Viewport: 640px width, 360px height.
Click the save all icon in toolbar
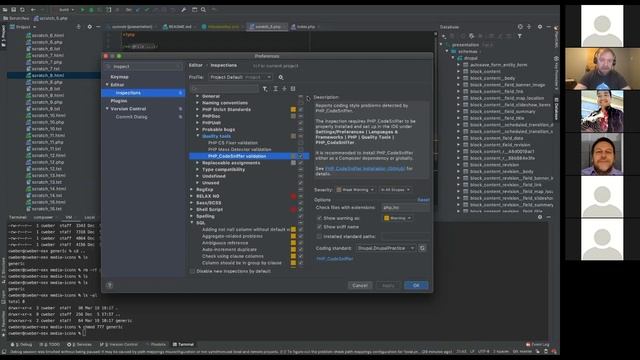(13, 9)
